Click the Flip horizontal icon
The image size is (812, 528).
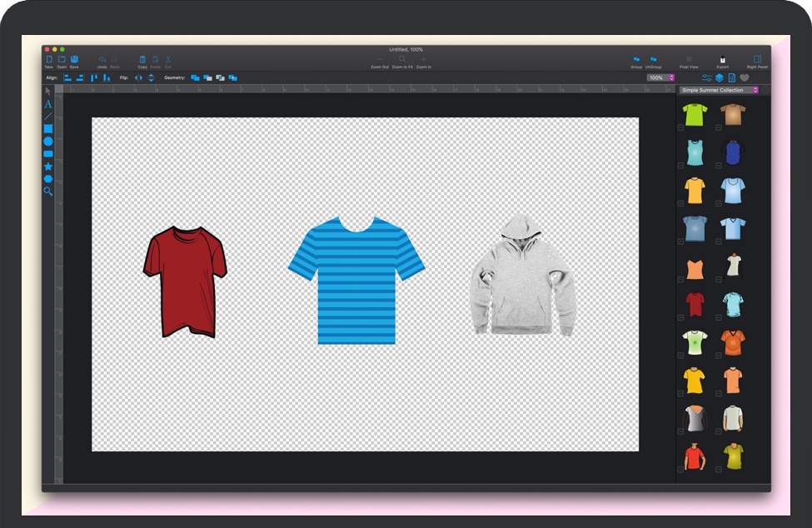[x=139, y=77]
